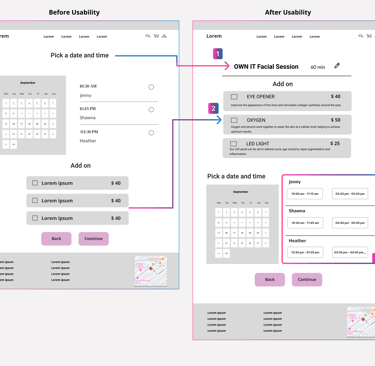375x366 pixels.
Task: Select day 7 in Before Usability calendar
Action: (x=53, y=104)
